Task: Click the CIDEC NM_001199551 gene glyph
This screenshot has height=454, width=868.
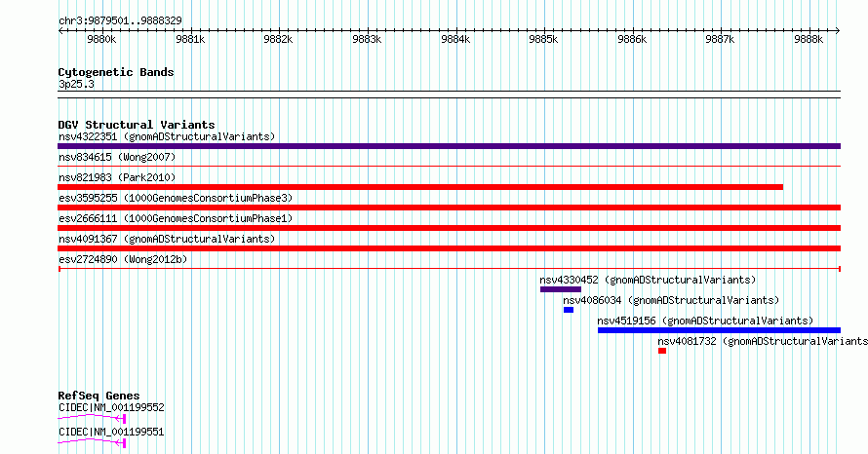Action: coord(92,442)
